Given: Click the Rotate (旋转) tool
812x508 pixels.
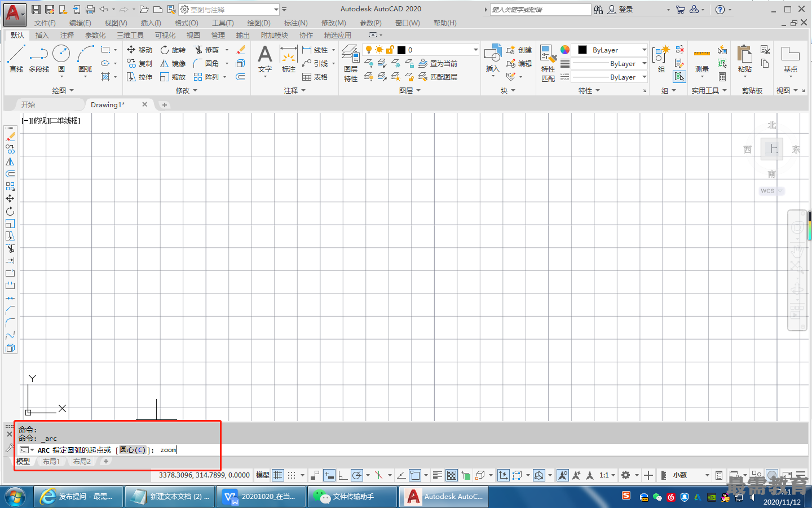Looking at the screenshot, I should (173, 50).
